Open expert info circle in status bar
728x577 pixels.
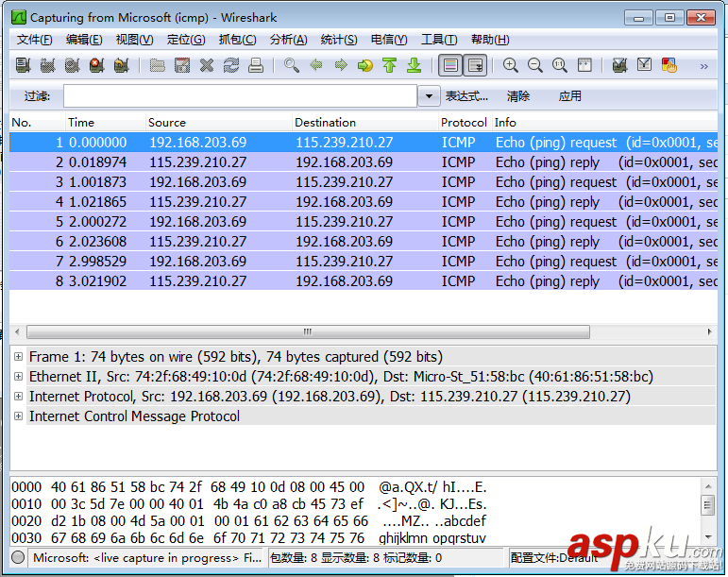(x=18, y=557)
